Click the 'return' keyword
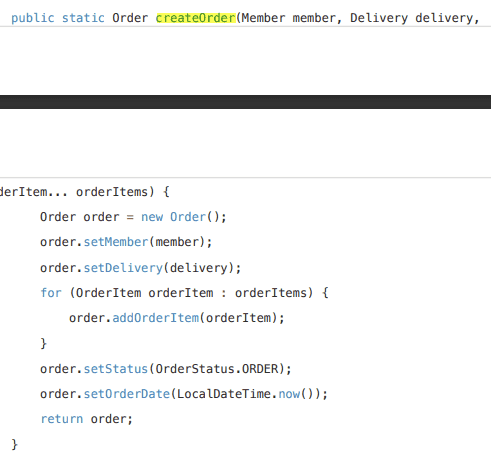The image size is (491, 457). pyautogui.click(x=62, y=419)
